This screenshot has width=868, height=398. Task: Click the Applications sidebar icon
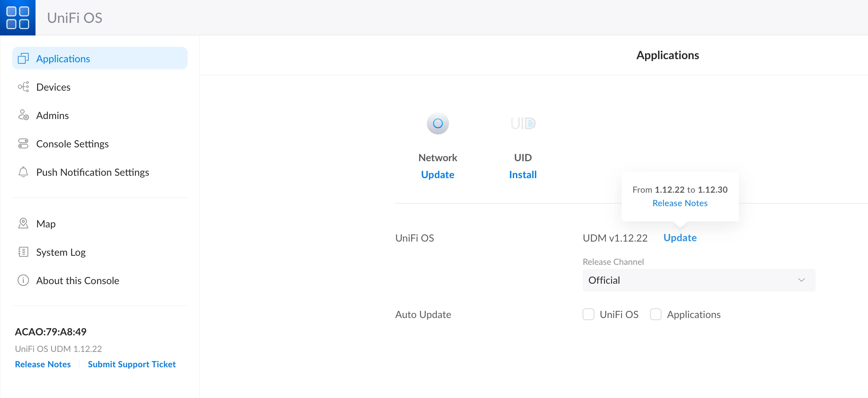pos(23,59)
